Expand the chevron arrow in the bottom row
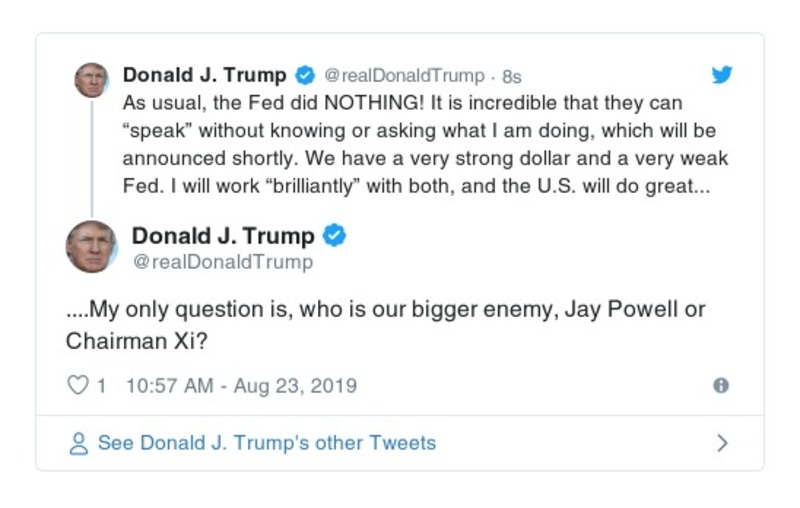This screenshot has width=800, height=508. click(x=722, y=443)
